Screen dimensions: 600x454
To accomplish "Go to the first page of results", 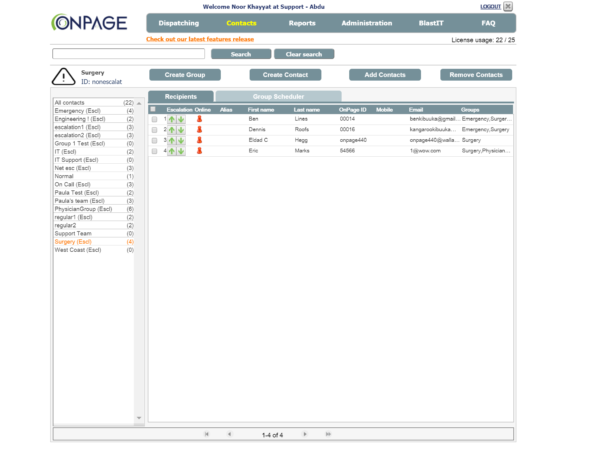I will click(x=207, y=435).
